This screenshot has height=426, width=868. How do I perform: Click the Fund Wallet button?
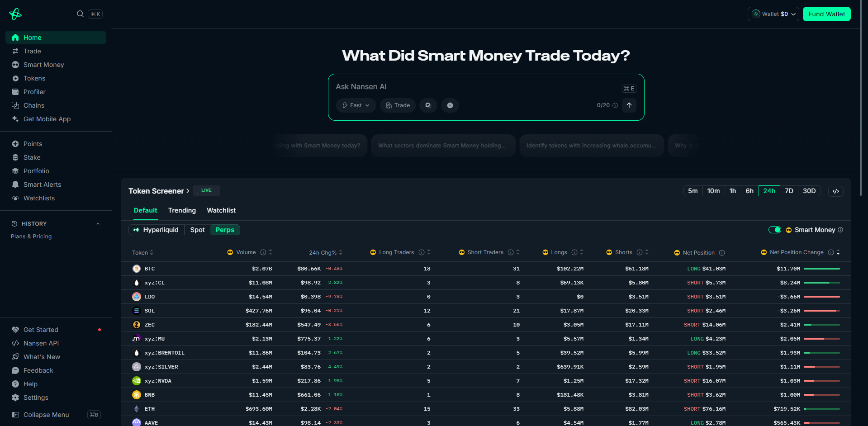pyautogui.click(x=827, y=14)
